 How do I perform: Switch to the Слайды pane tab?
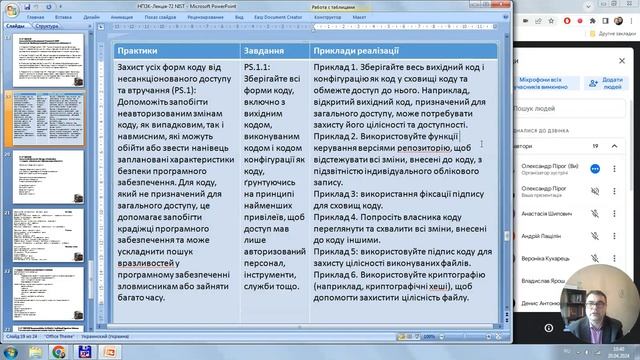16,26
